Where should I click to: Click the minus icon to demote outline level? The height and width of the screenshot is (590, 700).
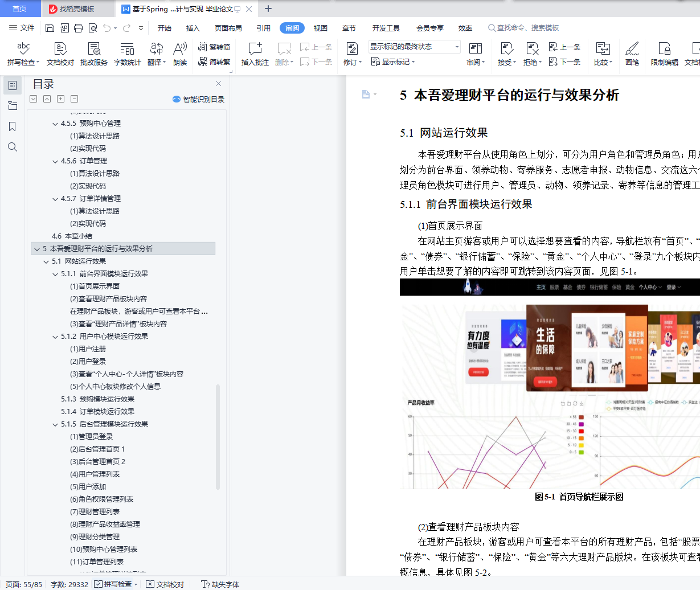74,99
